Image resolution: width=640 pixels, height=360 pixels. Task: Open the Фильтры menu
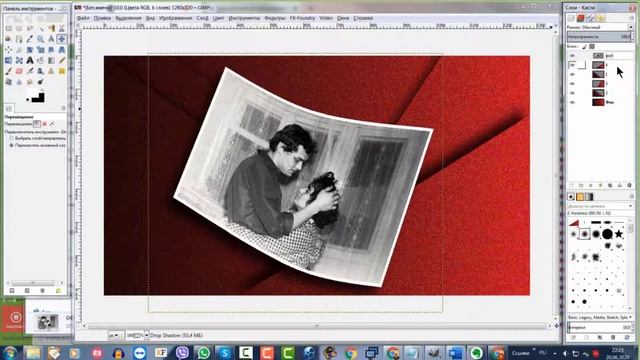click(x=275, y=18)
